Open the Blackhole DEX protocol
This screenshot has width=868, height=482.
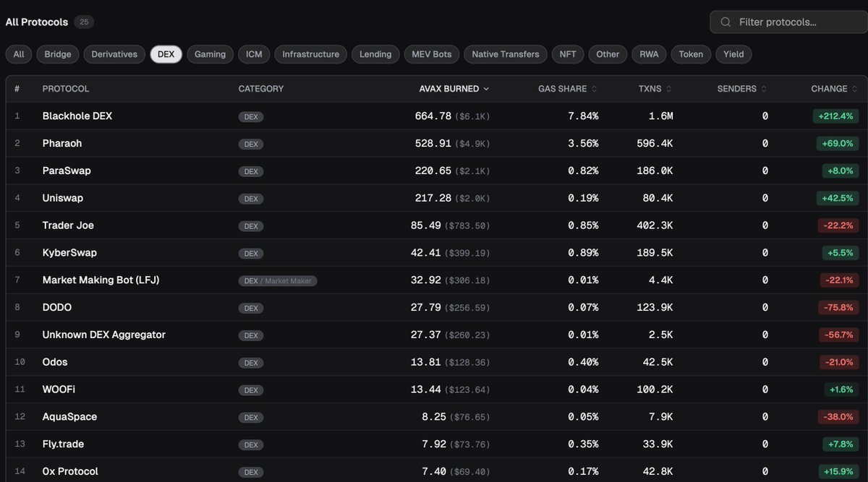77,116
